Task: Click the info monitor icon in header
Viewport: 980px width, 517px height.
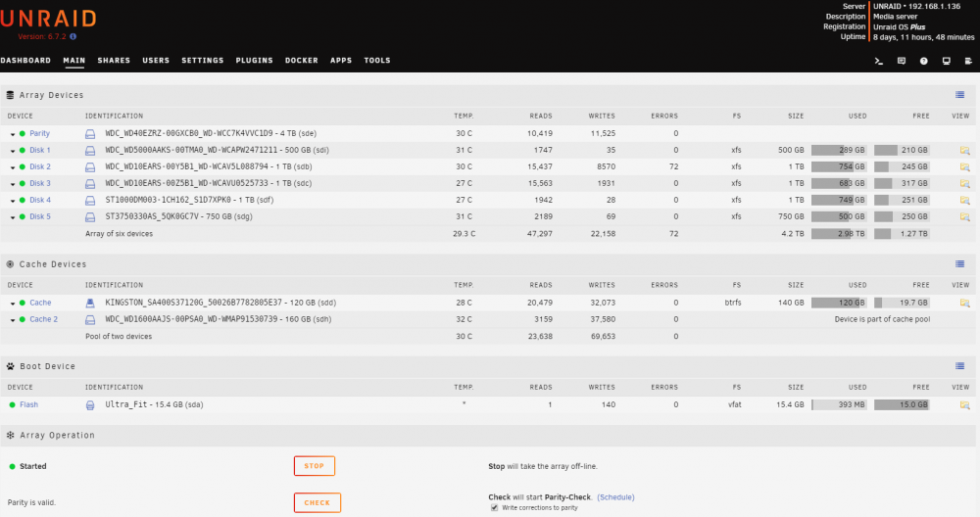Action: 947,61
